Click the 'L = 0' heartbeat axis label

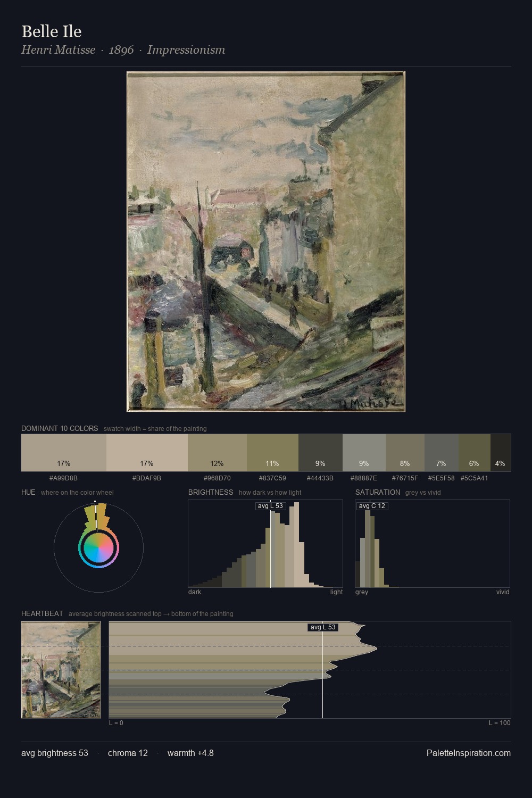click(116, 722)
